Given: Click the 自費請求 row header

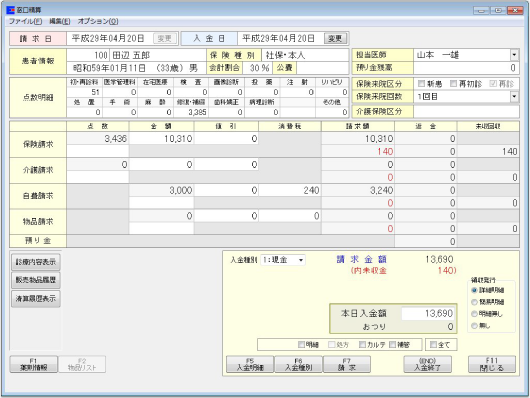Looking at the screenshot, I should click(x=38, y=196).
